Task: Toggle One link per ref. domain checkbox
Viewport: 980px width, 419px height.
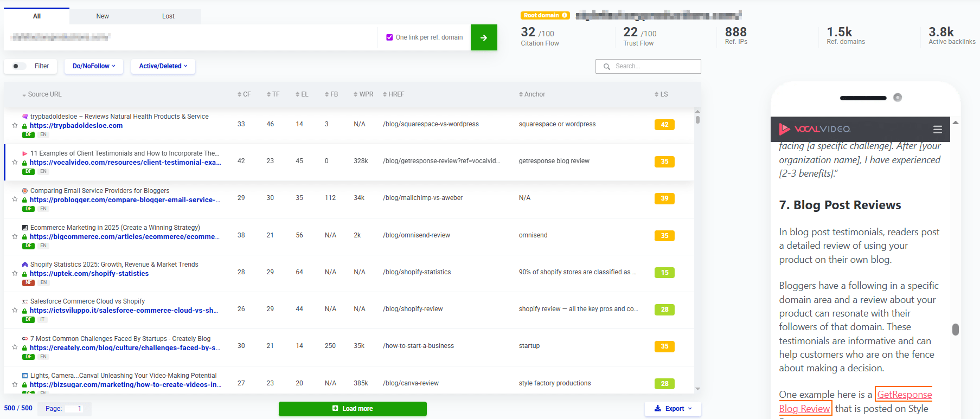Action: (389, 37)
